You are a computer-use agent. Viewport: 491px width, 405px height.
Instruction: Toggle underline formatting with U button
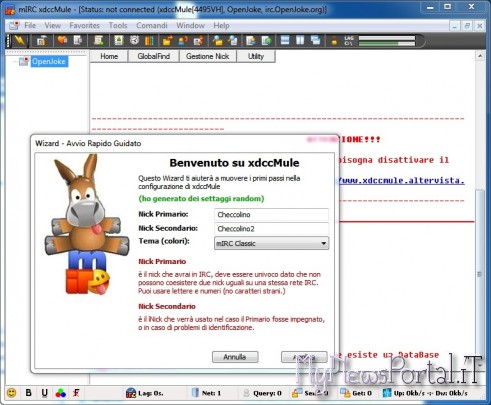pos(44,393)
